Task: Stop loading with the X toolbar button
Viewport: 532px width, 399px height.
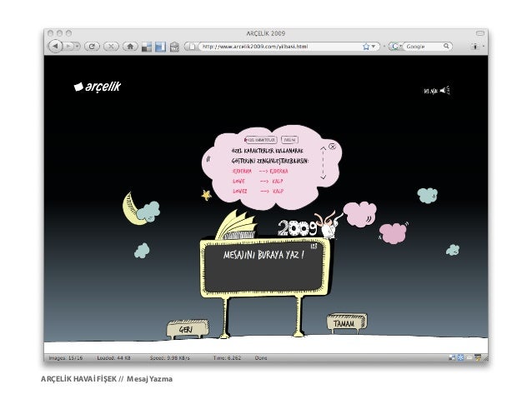Action: click(111, 46)
